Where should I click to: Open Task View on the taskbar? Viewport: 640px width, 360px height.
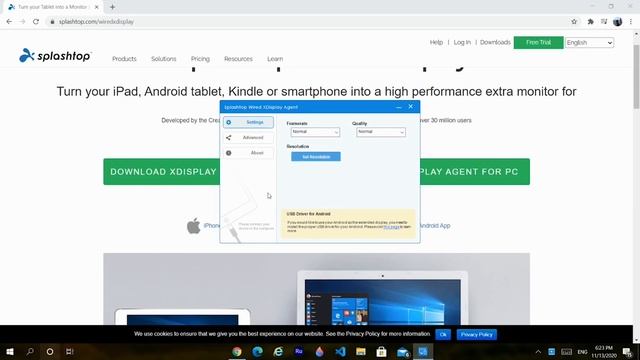pyautogui.click(x=69, y=351)
